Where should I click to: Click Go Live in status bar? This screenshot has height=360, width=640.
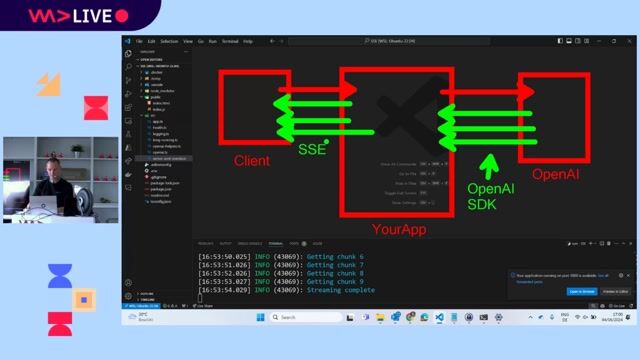coord(617,306)
